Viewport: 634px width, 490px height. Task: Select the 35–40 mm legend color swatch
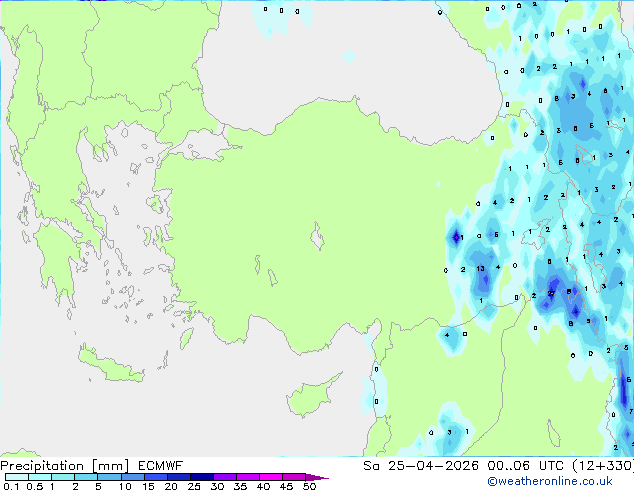tap(247, 477)
